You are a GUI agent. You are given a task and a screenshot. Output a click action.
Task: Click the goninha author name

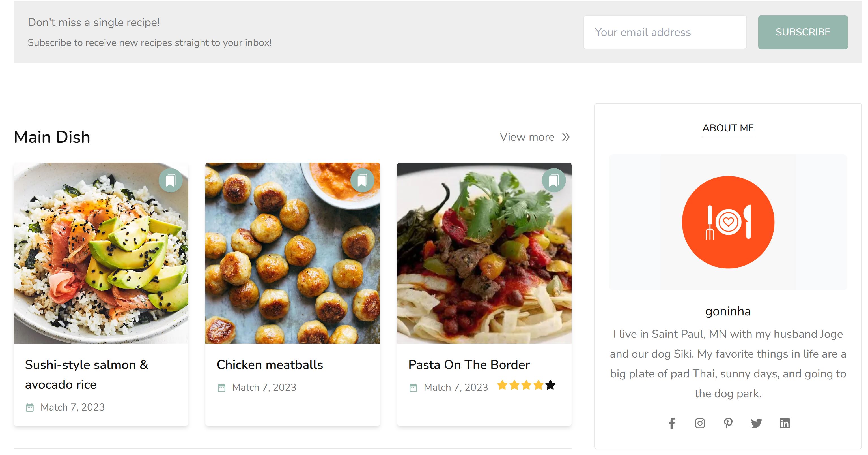[728, 311]
